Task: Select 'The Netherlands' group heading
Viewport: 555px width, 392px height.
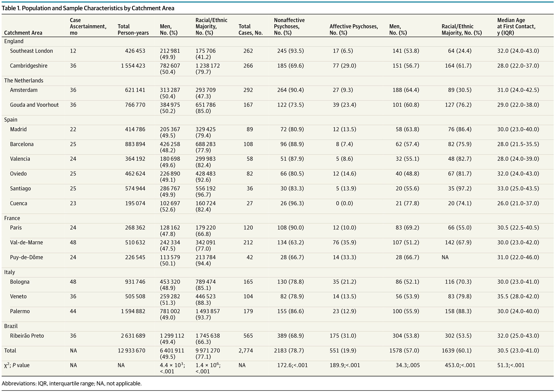Action: 24,81
